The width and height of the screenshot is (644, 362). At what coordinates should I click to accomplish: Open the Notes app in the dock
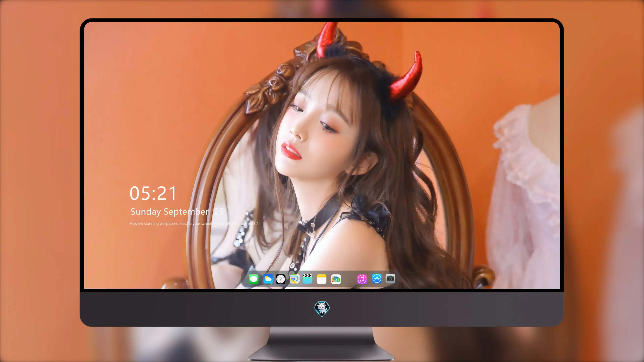[x=321, y=279]
